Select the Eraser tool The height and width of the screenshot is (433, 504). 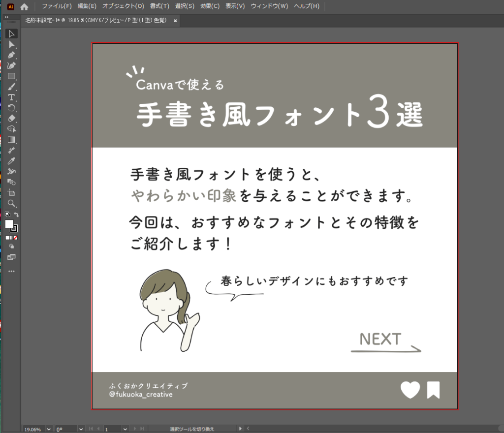(x=12, y=119)
